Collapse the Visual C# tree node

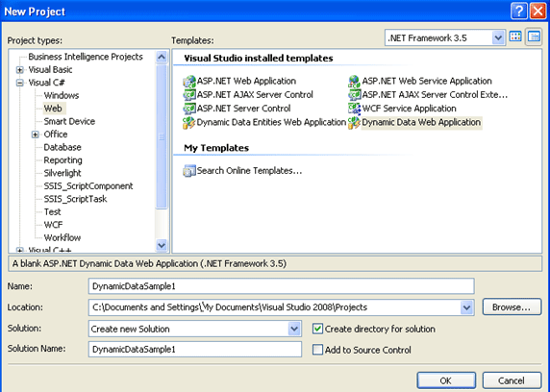(x=20, y=83)
